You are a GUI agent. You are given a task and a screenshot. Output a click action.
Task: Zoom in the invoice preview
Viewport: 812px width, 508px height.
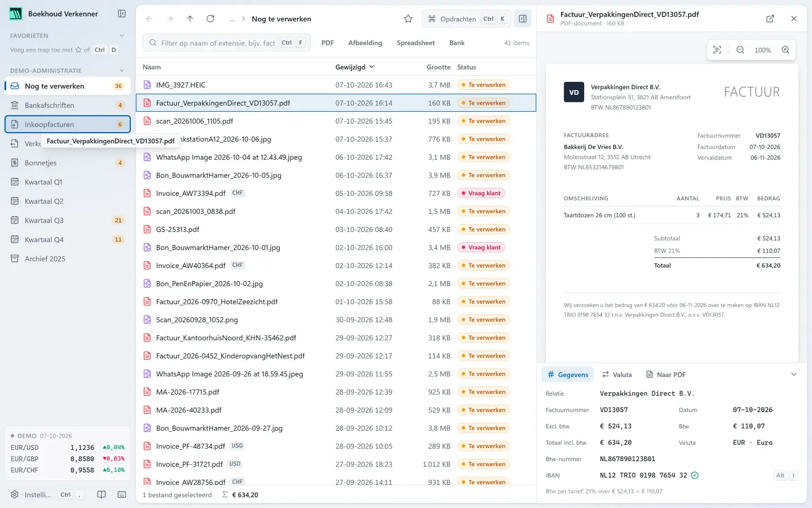click(x=785, y=50)
